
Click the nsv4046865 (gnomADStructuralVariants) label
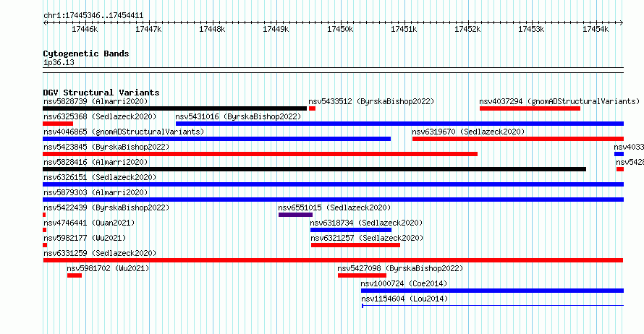(124, 132)
